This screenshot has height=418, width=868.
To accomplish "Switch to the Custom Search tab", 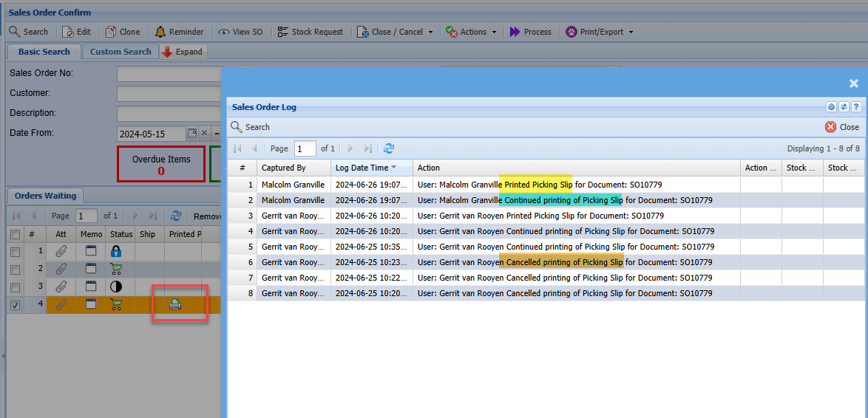I will tap(121, 52).
